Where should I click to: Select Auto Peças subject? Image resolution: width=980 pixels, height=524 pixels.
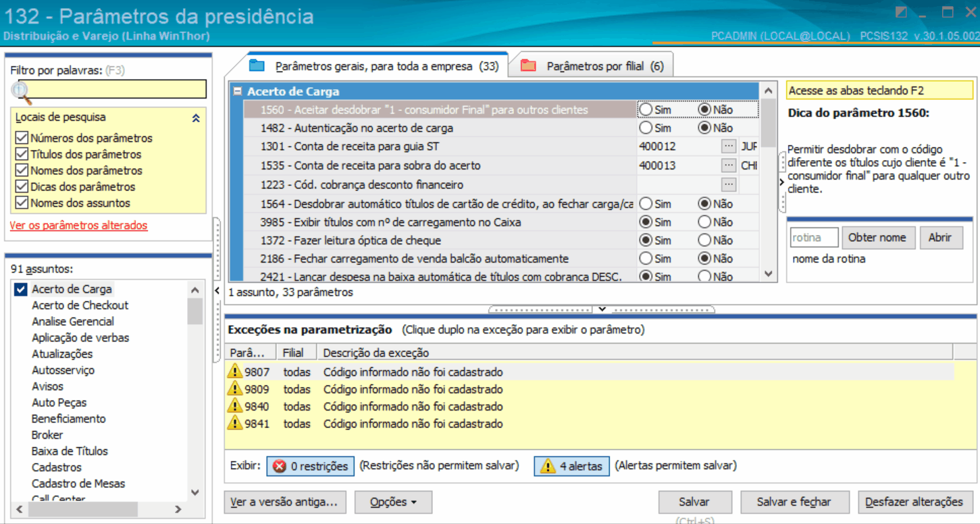coord(59,402)
